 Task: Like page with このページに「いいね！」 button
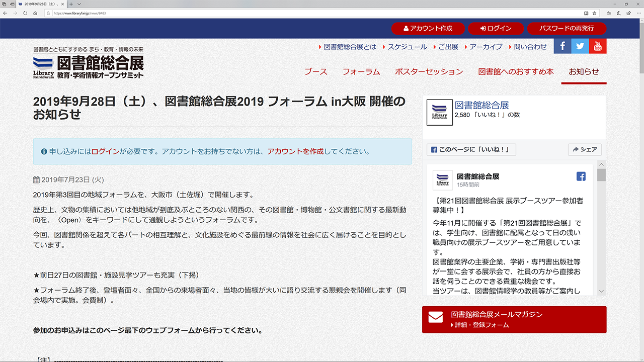pyautogui.click(x=471, y=149)
